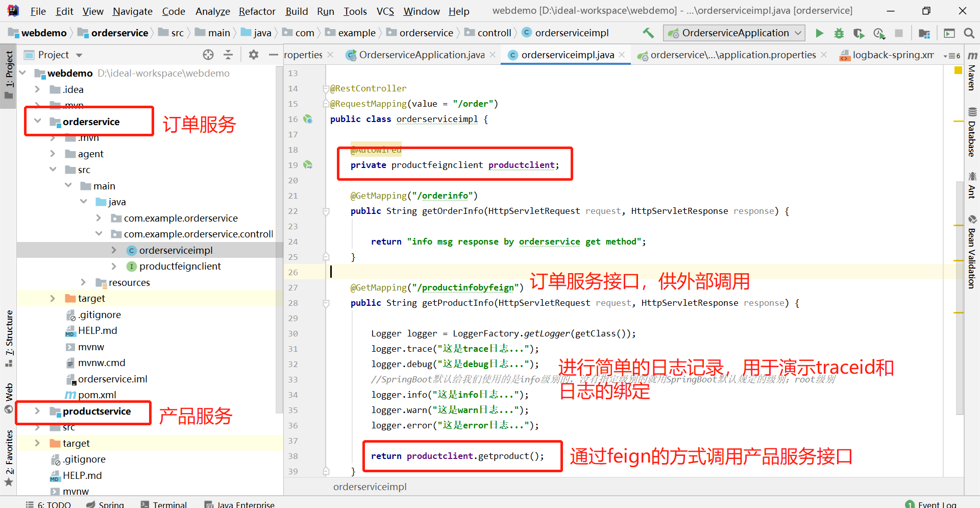
Task: Run with Coverage from the toolbar
Action: coord(859,33)
